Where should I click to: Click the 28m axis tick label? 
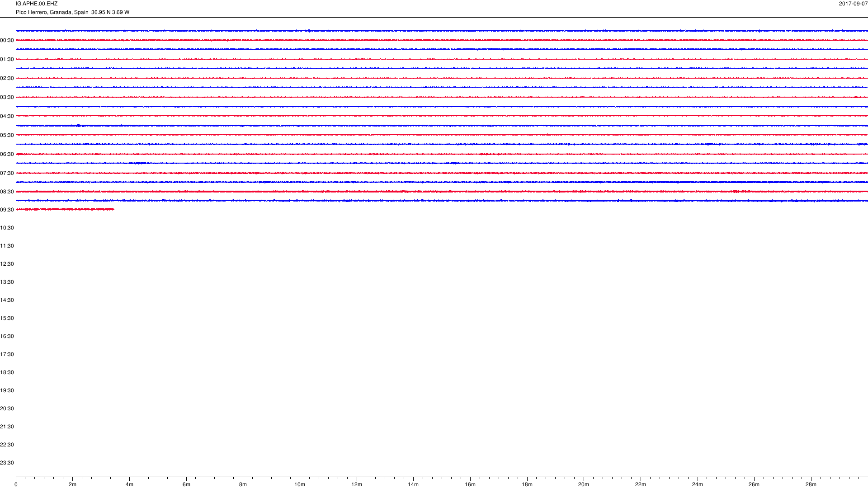coord(811,485)
